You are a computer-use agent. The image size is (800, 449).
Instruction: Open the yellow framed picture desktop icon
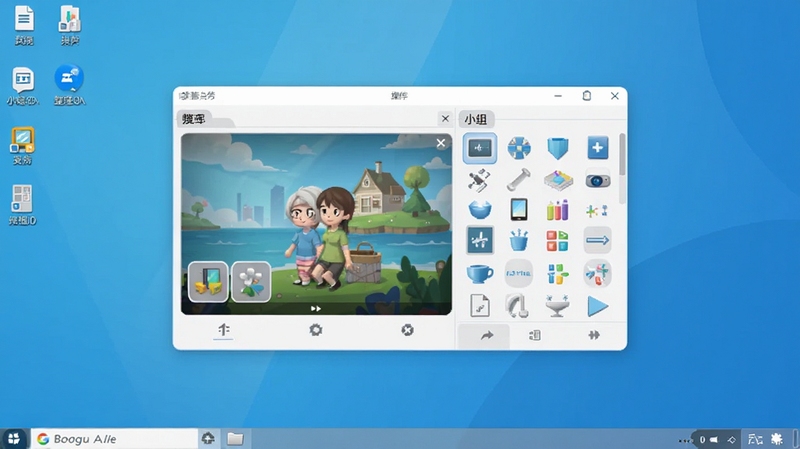(x=22, y=146)
